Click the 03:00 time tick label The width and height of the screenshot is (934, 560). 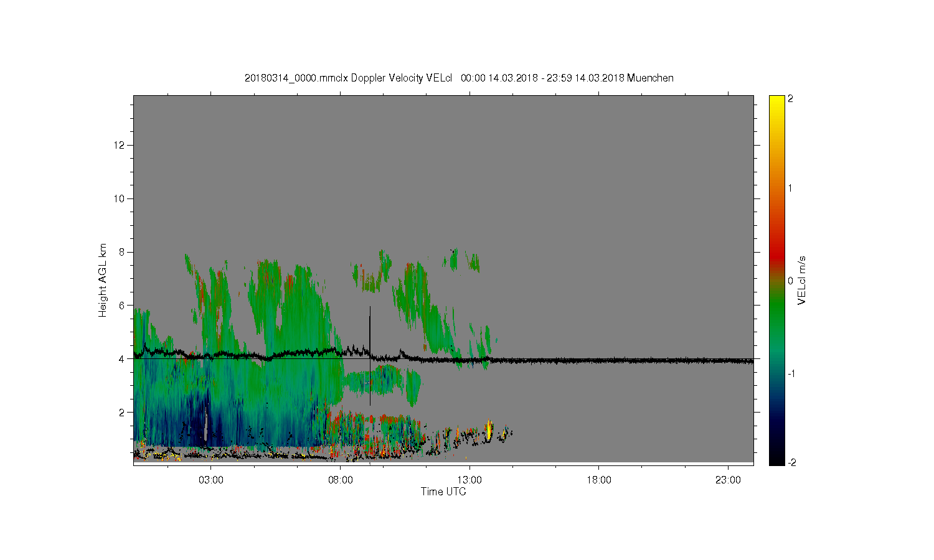(211, 480)
